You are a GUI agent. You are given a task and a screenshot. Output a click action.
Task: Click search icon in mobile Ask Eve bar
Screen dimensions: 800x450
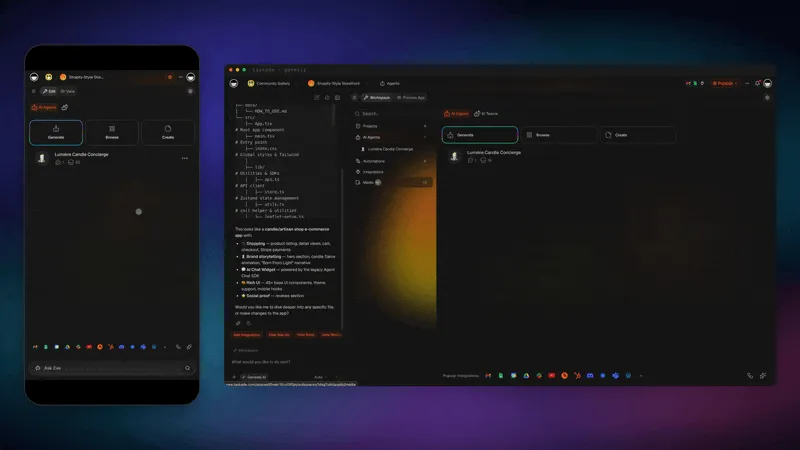[x=187, y=368]
